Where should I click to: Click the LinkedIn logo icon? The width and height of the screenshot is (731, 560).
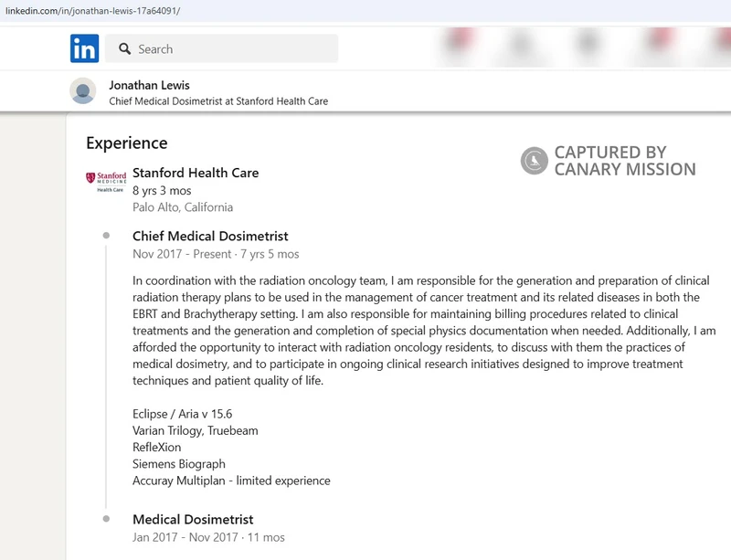pyautogui.click(x=84, y=48)
